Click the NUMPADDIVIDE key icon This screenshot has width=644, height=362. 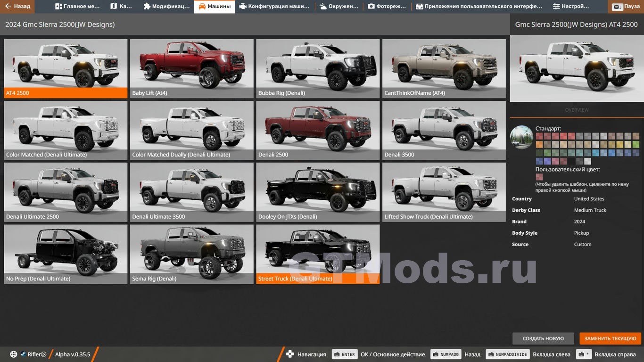[x=507, y=354]
